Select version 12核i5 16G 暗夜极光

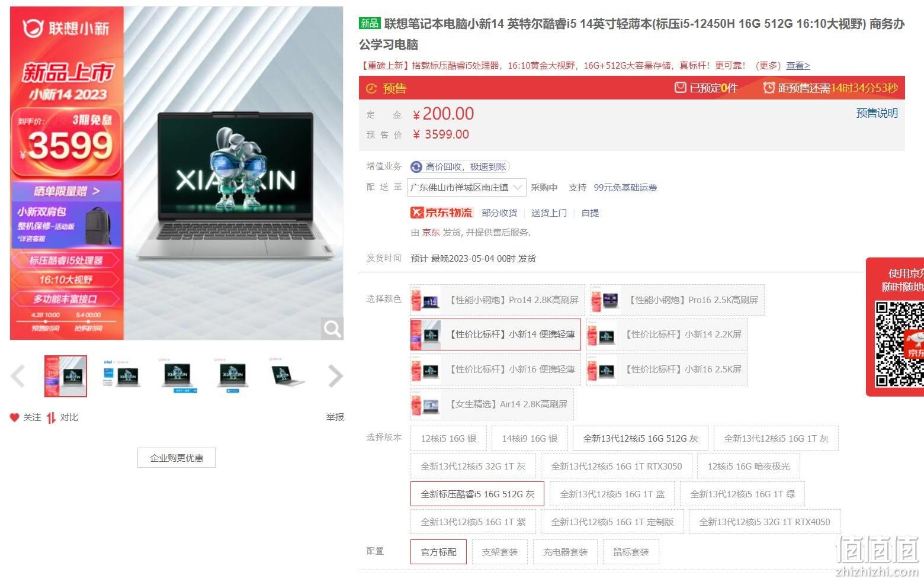749,467
